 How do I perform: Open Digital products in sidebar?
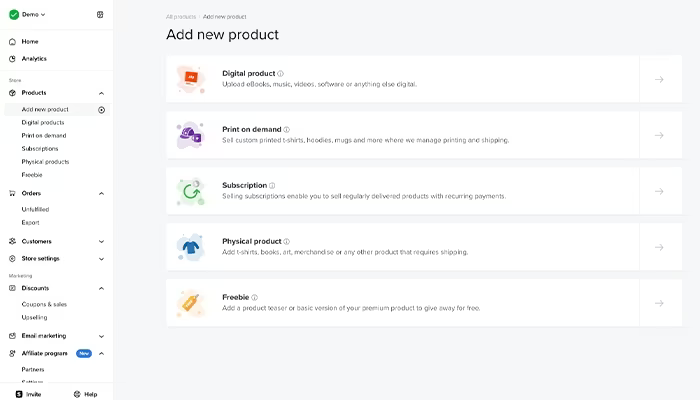point(43,122)
